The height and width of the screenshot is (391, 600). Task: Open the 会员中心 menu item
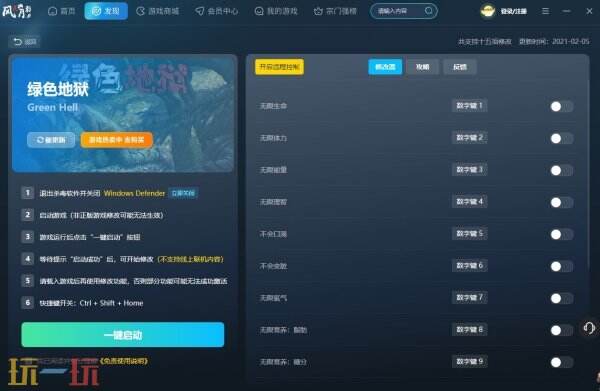pos(217,11)
